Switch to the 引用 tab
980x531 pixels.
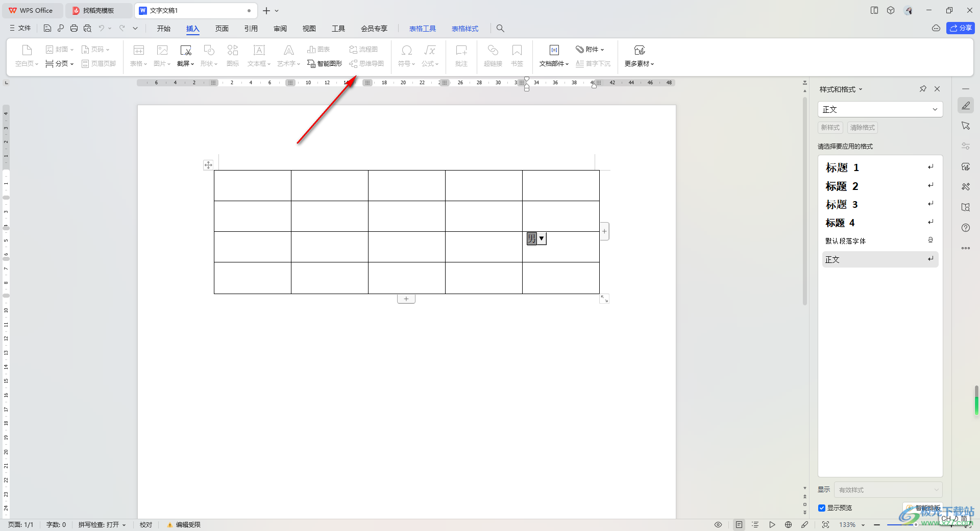tap(251, 29)
